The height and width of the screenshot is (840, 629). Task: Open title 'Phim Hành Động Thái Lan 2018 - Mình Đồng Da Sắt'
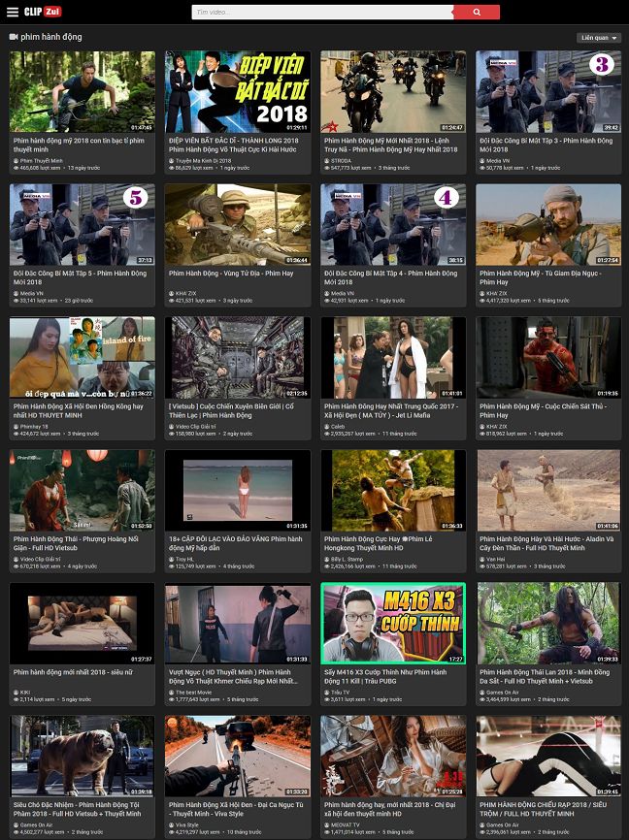pos(545,677)
